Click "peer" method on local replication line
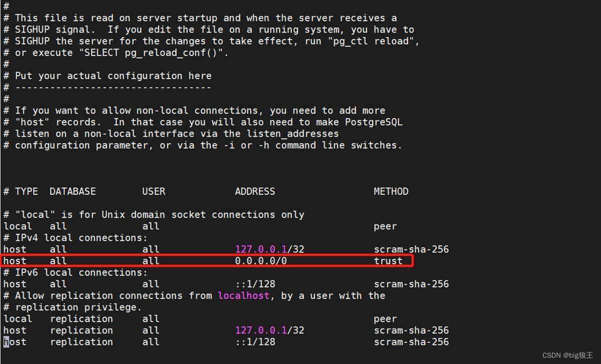The image size is (601, 364). click(385, 319)
